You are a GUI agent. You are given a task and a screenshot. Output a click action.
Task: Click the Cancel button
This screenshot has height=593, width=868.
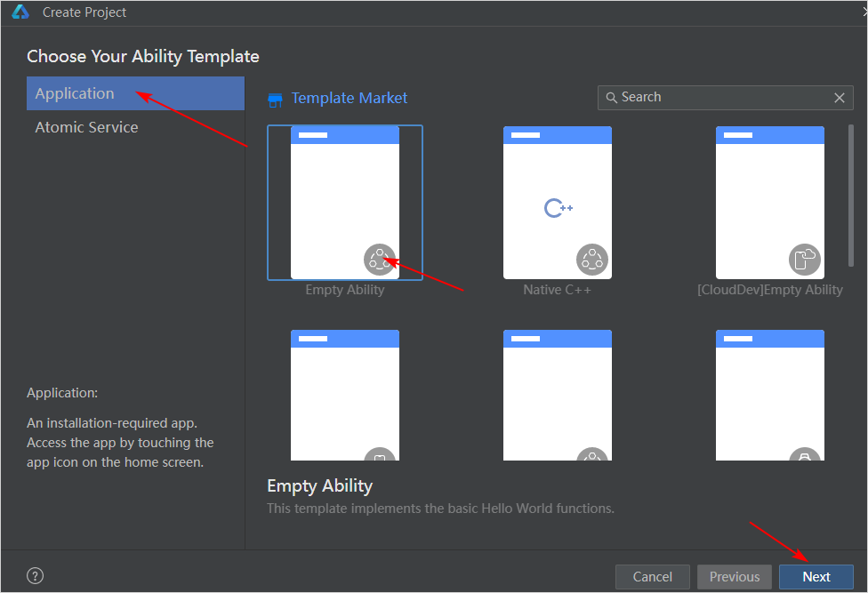coord(653,577)
